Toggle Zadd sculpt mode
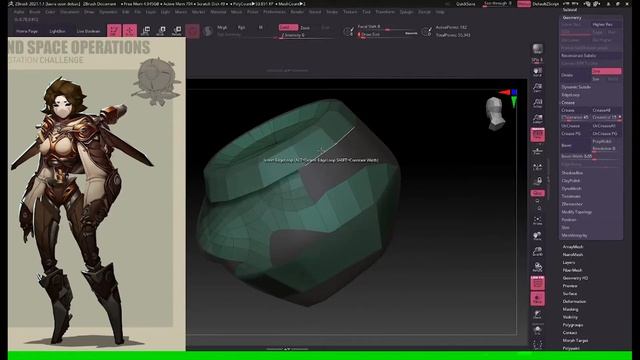 click(x=288, y=27)
